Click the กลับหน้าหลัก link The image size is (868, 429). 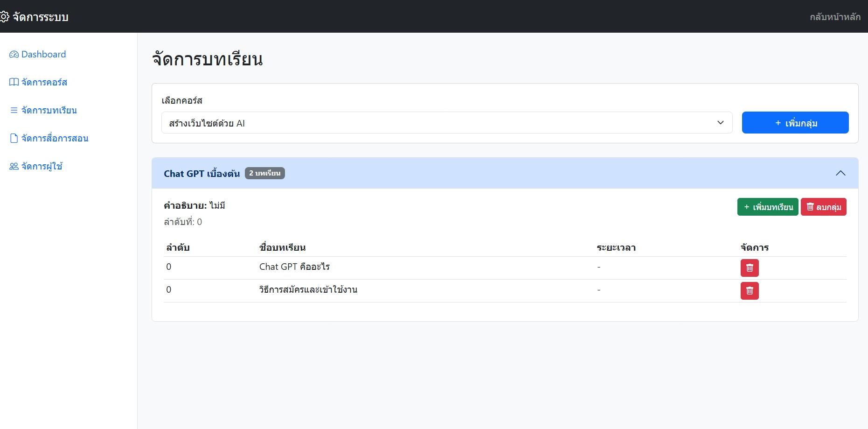(835, 17)
